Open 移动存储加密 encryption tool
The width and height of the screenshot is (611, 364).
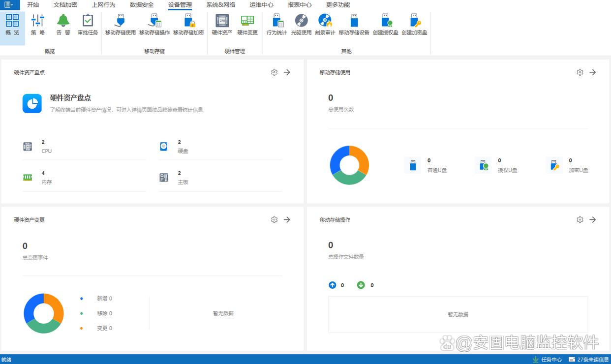coord(188,24)
